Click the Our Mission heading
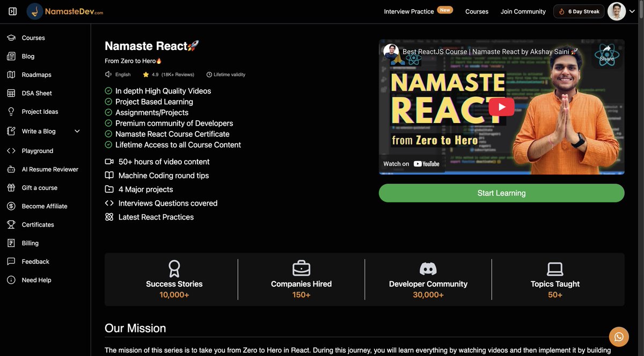Viewport: 644px width, 356px height. coord(135,328)
